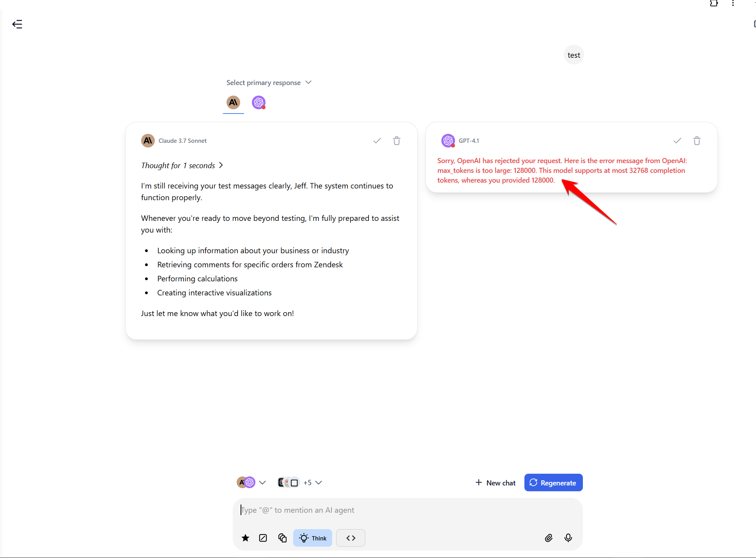Click the red OpenAI error message text
The image size is (756, 558).
[562, 171]
